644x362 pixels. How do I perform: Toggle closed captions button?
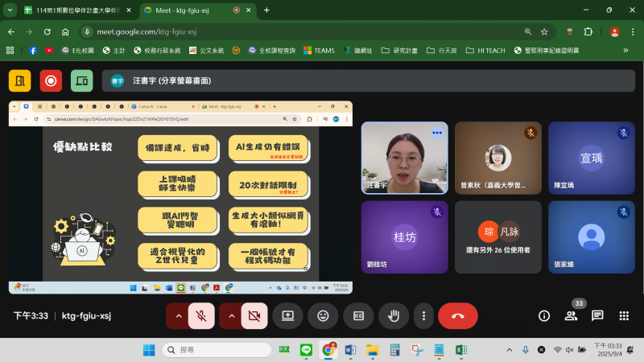pos(359,316)
